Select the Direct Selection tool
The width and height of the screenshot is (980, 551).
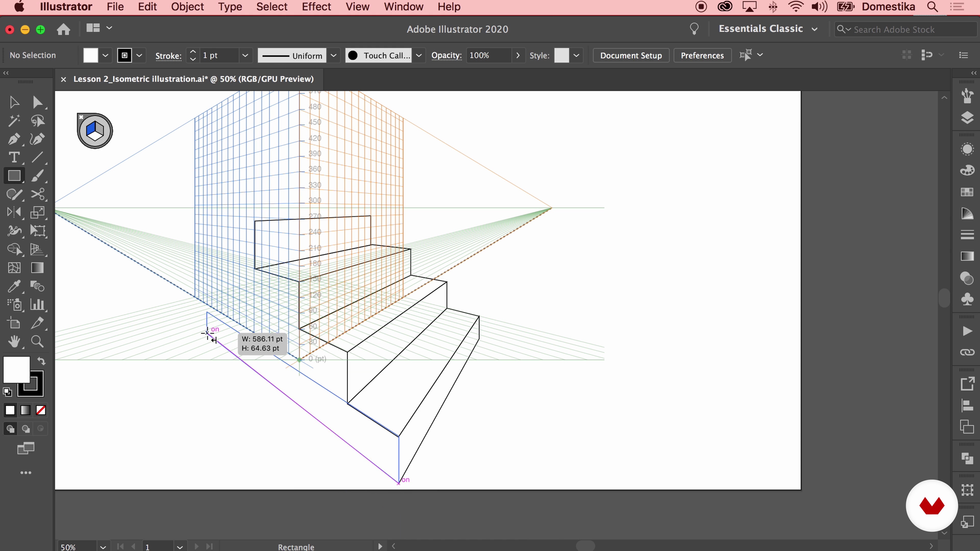tap(37, 102)
